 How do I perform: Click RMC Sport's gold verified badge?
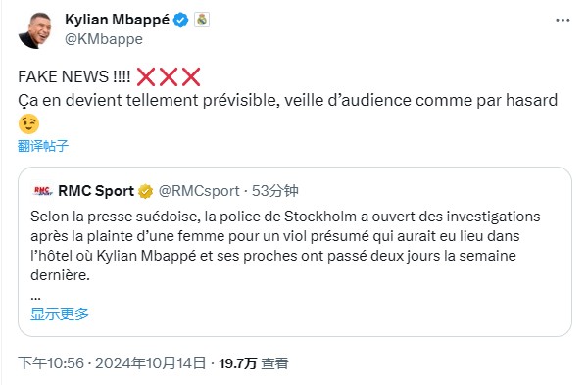145,191
